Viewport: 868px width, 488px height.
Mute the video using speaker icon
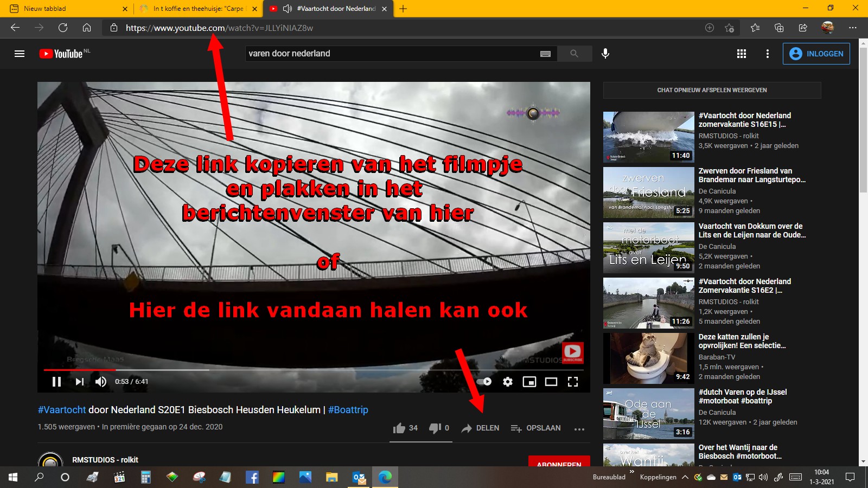pos(101,382)
